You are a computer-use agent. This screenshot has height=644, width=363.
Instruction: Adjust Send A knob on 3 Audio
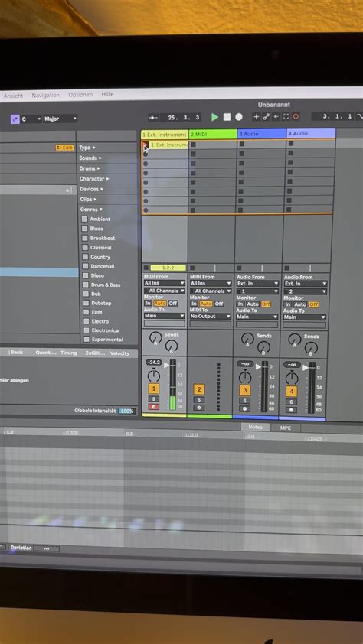click(247, 339)
